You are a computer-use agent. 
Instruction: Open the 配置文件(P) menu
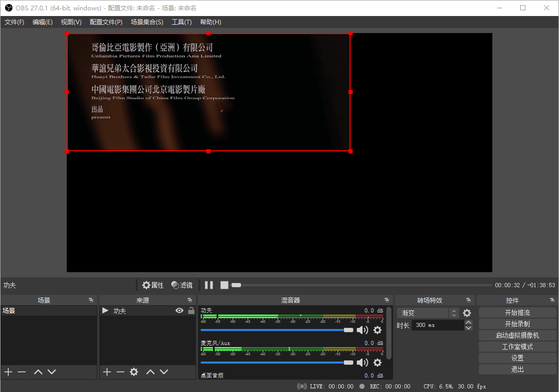[x=106, y=22]
